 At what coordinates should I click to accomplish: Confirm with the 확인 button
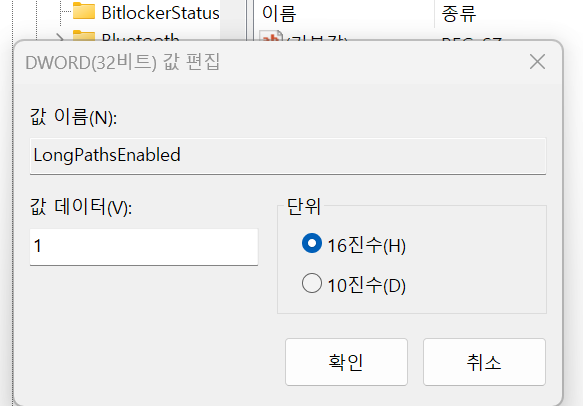coord(347,362)
